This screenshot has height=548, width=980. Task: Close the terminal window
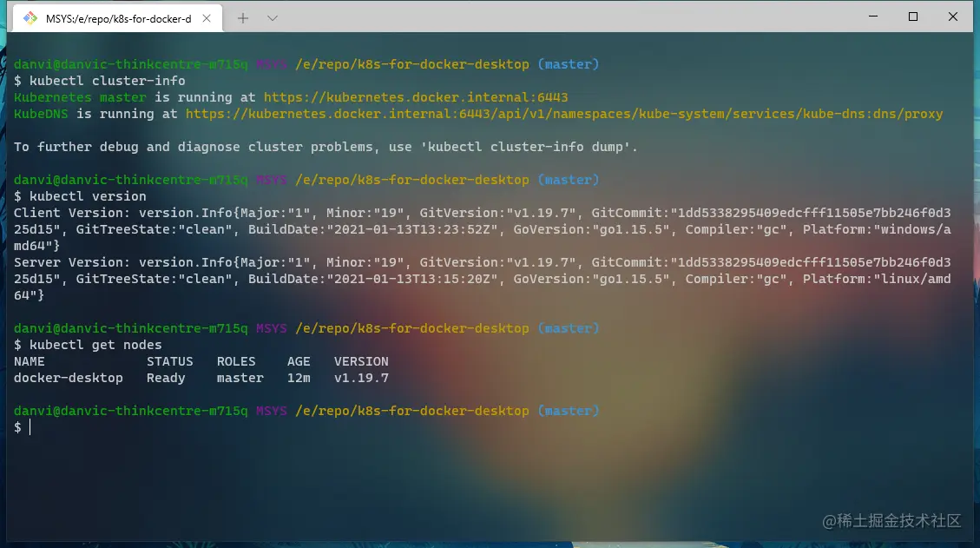pyautogui.click(x=953, y=17)
